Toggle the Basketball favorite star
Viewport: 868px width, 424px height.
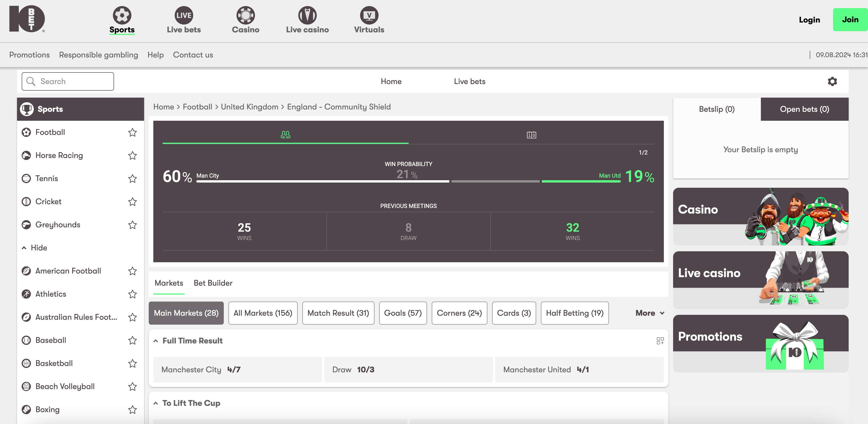click(x=133, y=363)
